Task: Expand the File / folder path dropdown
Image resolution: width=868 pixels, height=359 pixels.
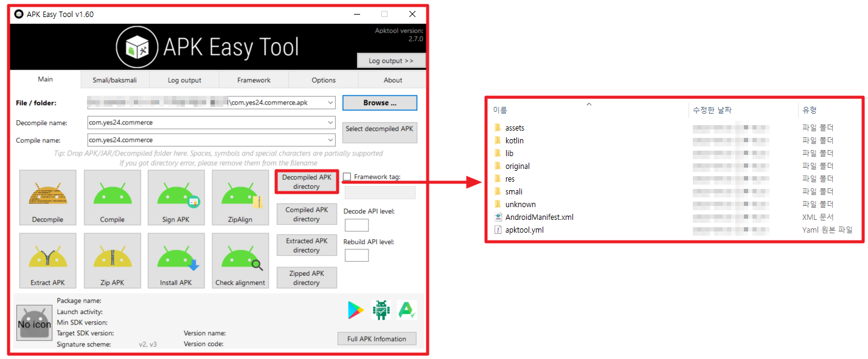Action: pyautogui.click(x=330, y=103)
